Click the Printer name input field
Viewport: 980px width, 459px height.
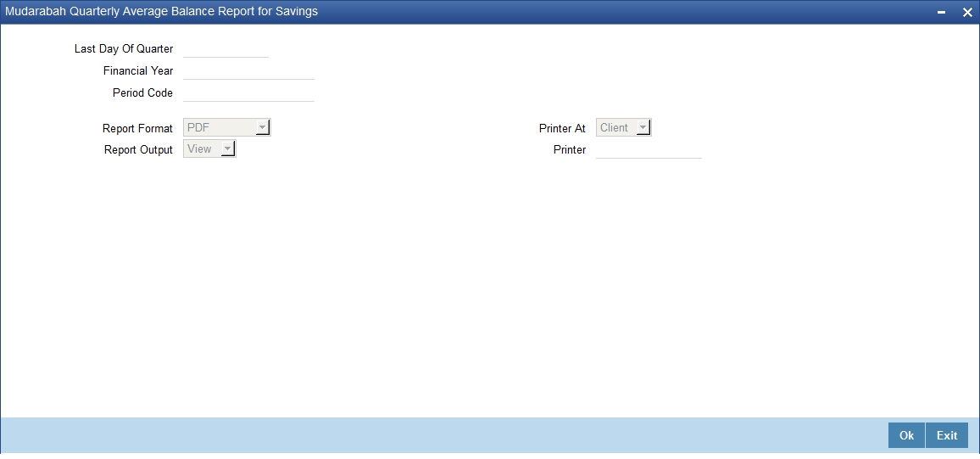(x=649, y=149)
